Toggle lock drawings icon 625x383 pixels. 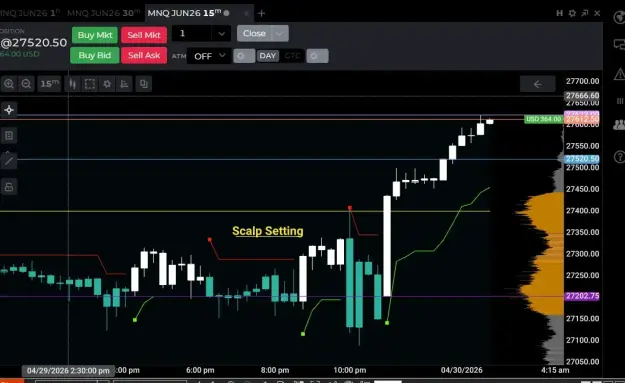pyautogui.click(x=9, y=187)
